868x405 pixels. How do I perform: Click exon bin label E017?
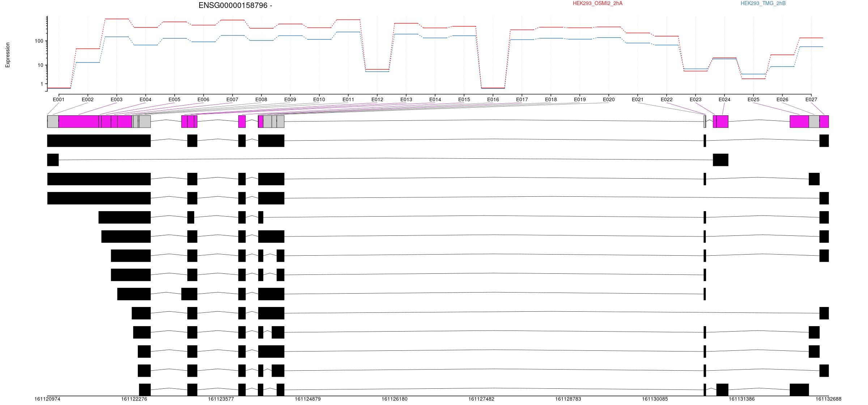tap(522, 99)
